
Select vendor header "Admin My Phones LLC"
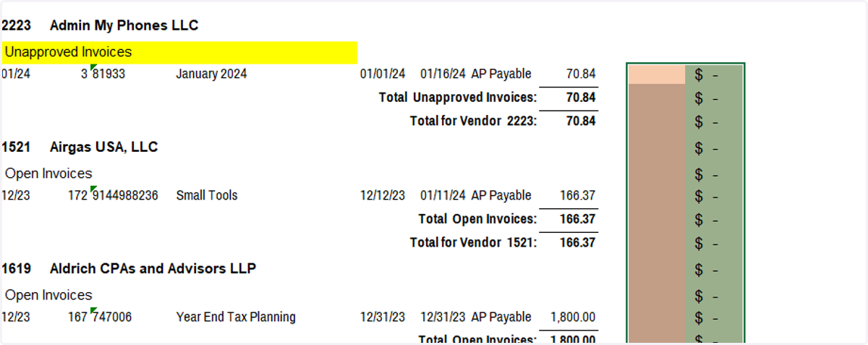pyautogui.click(x=124, y=26)
